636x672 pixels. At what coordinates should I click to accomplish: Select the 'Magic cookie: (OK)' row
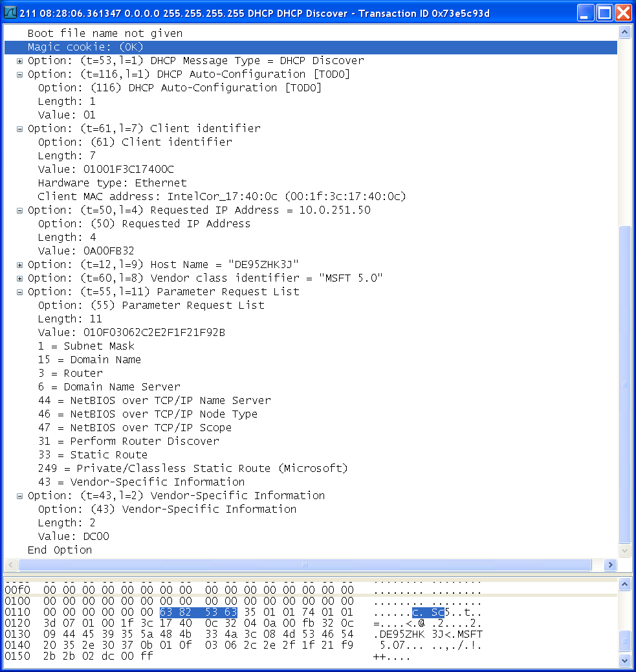[311, 47]
